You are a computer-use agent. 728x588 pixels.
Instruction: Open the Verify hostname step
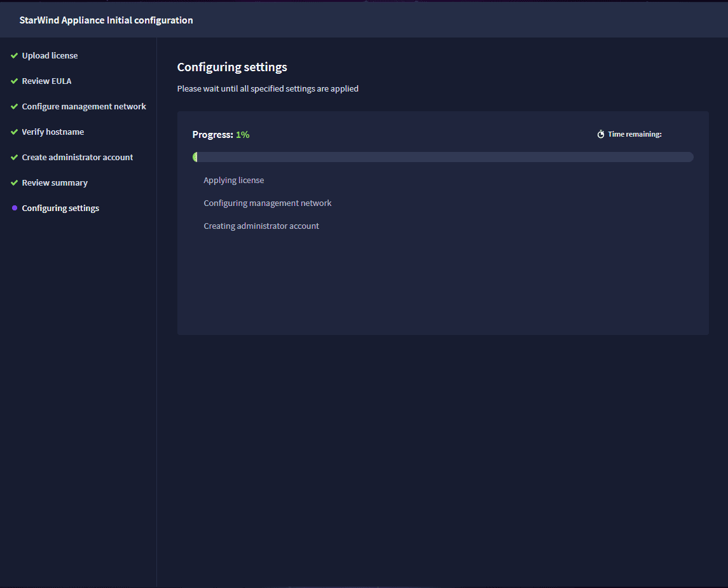(53, 132)
